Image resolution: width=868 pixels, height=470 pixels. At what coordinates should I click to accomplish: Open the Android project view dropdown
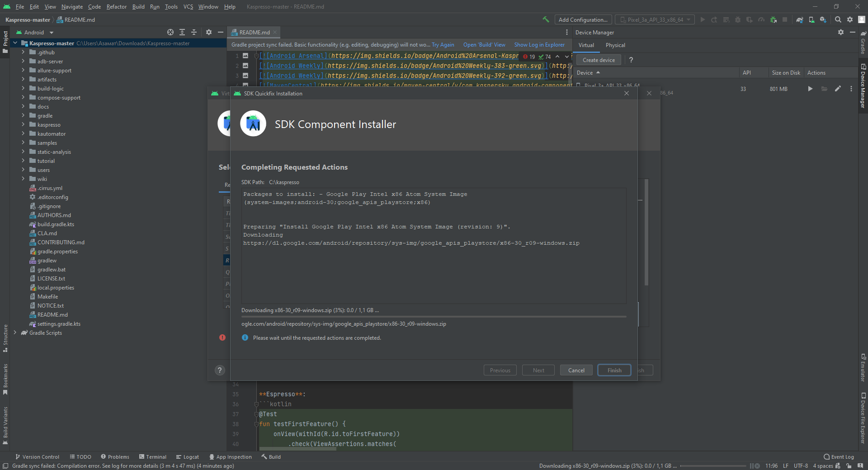click(35, 32)
